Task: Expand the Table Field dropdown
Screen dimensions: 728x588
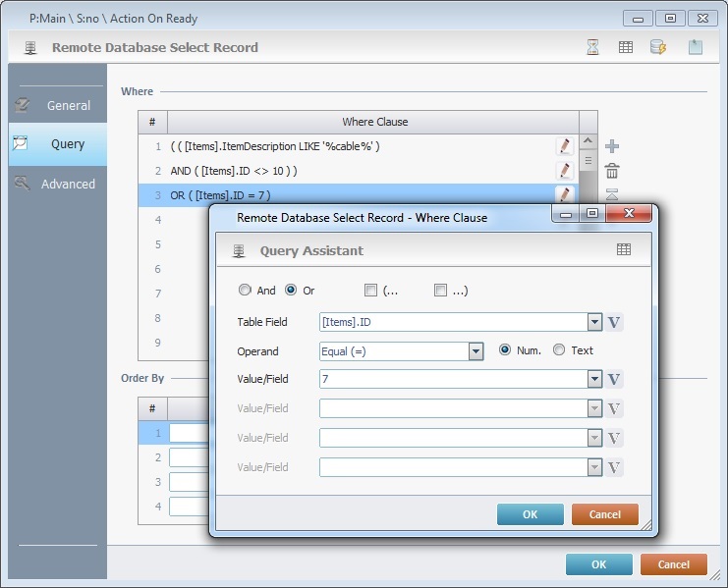Action: [x=594, y=322]
